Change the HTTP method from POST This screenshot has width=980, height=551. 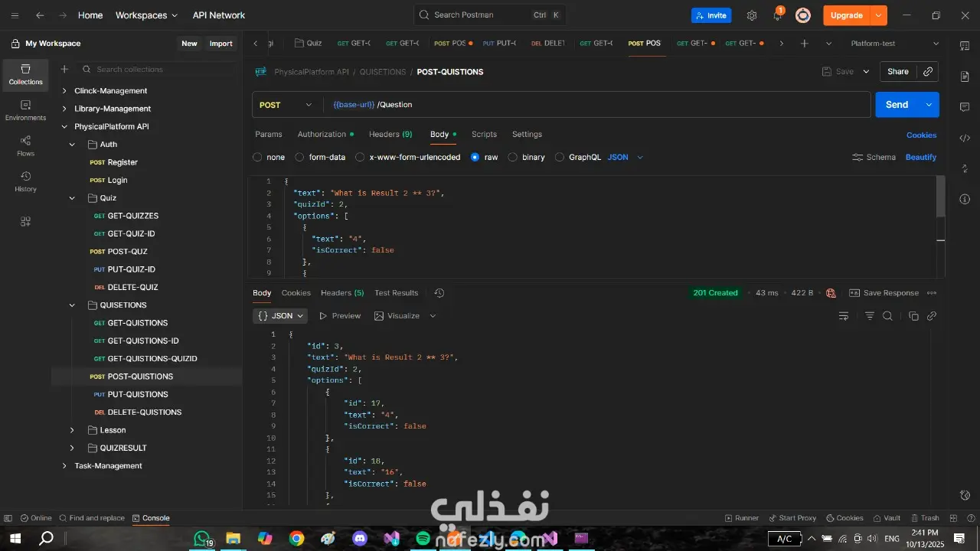pyautogui.click(x=286, y=105)
